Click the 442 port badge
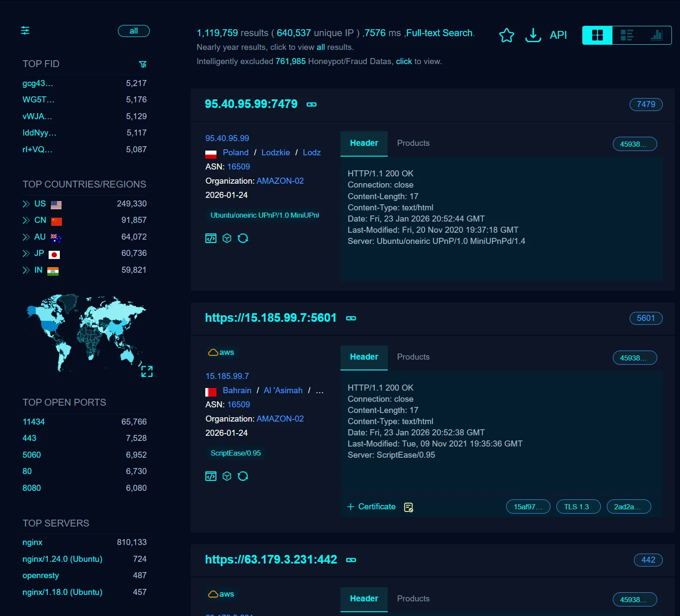Screen dimensions: 680x616 (648, 560)
